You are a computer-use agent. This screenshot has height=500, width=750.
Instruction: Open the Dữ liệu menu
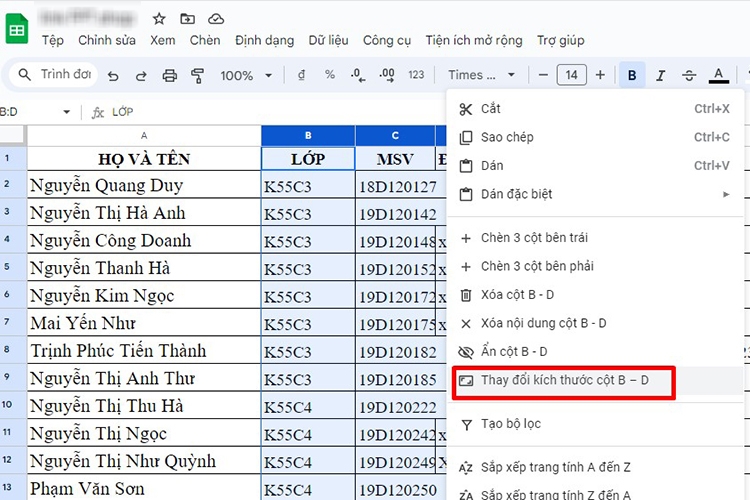pyautogui.click(x=328, y=40)
